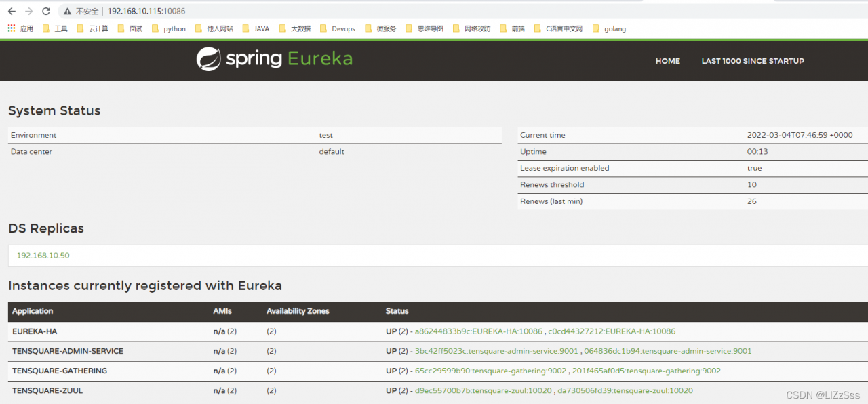Click the address bar URL 192.168.10.115:10086
This screenshot has width=868, height=404.
coord(146,12)
